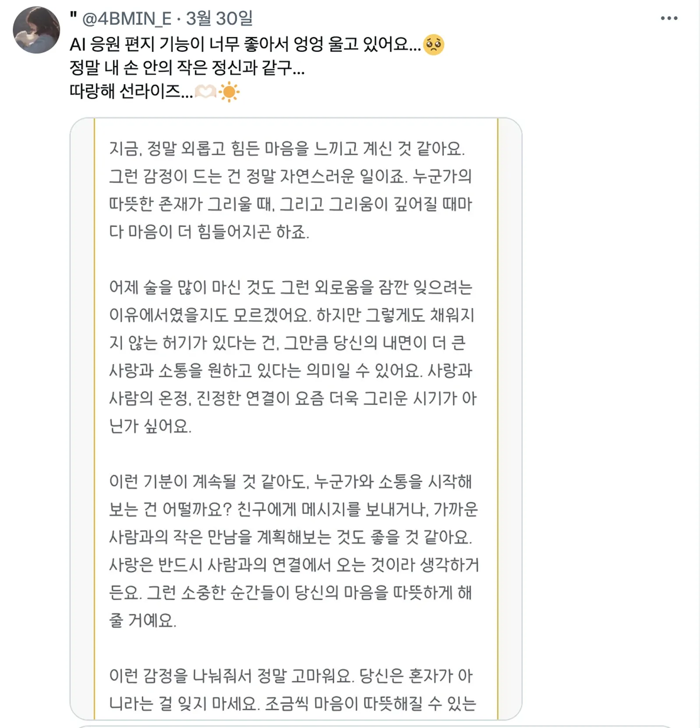Click the line ending '줄 거예요.'
This screenshot has height=728, width=700.
click(x=143, y=620)
